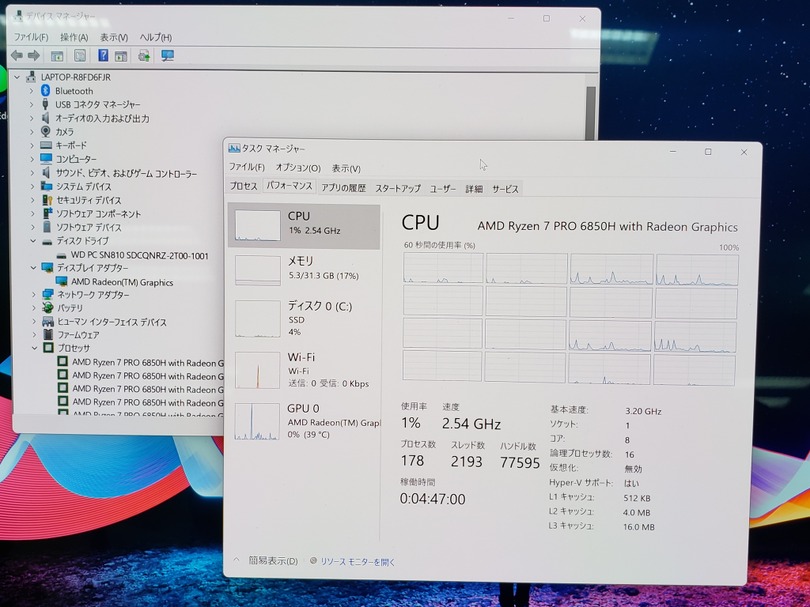
Task: Click the 512 KB L1 cache value
Action: click(637, 499)
